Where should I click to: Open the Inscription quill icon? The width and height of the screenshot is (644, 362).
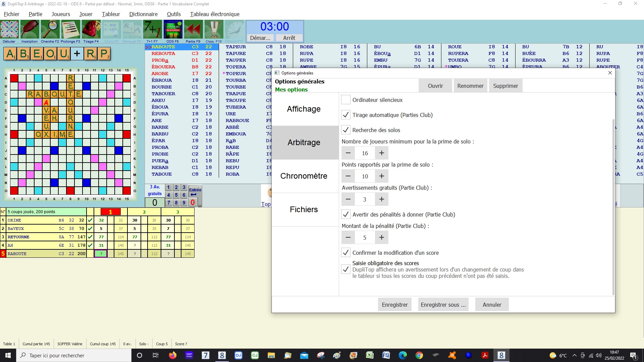click(x=30, y=30)
